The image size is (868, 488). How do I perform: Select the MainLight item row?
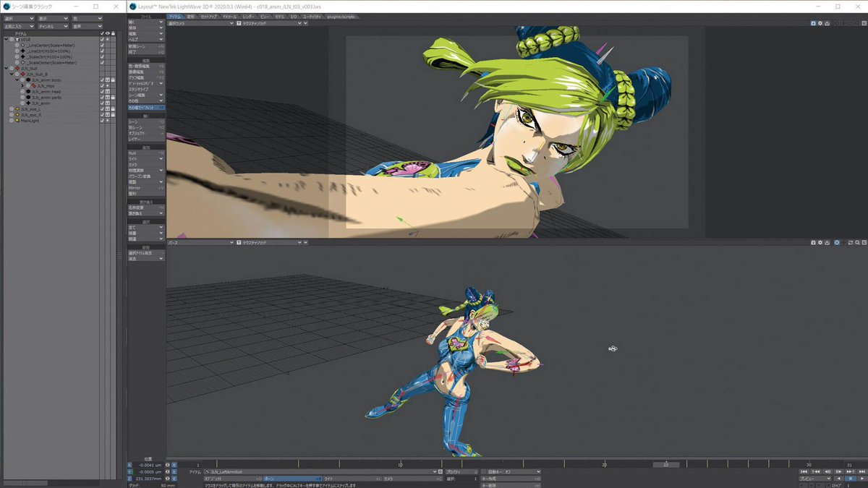tap(51, 121)
